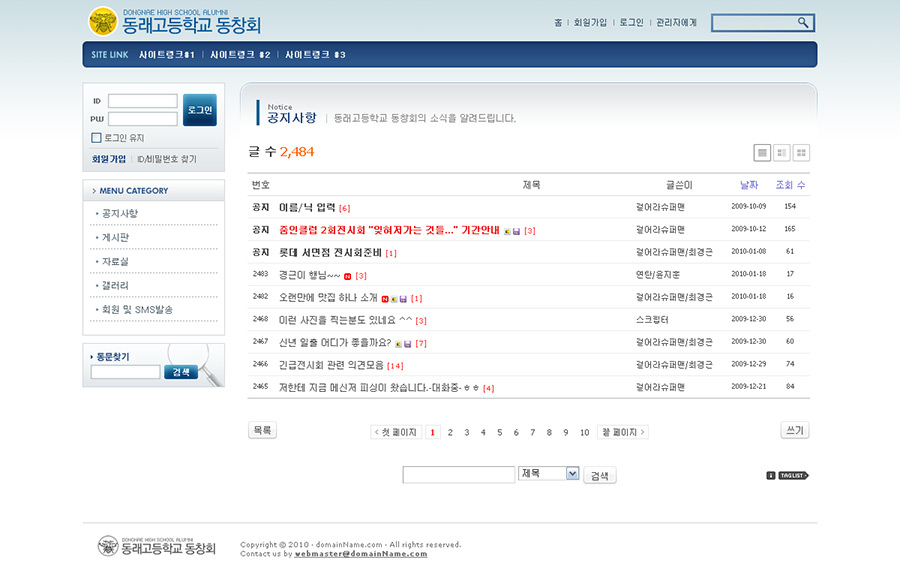Go to the 끝 페이지 last page
The width and height of the screenshot is (900, 578).
[x=623, y=432]
